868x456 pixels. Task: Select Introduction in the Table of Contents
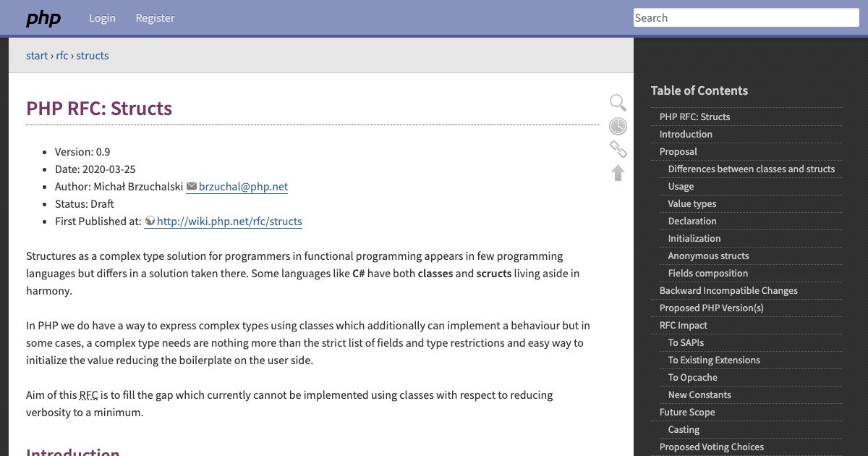[x=686, y=134]
